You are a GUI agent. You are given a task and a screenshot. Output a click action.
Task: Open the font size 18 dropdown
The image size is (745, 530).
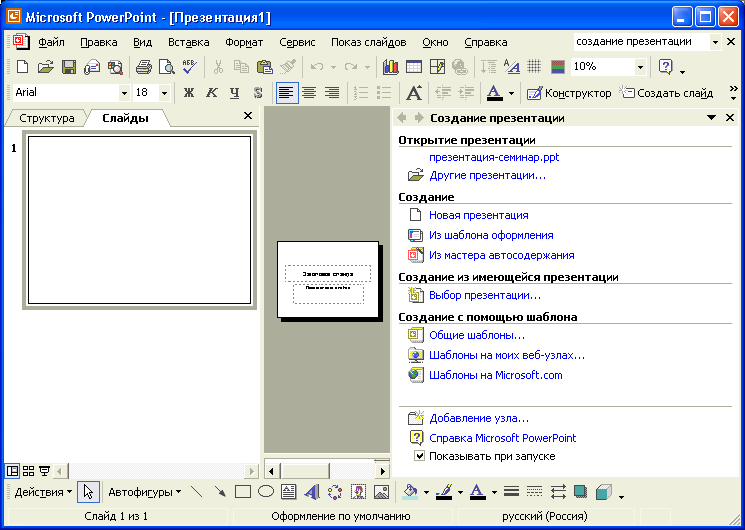click(x=164, y=93)
